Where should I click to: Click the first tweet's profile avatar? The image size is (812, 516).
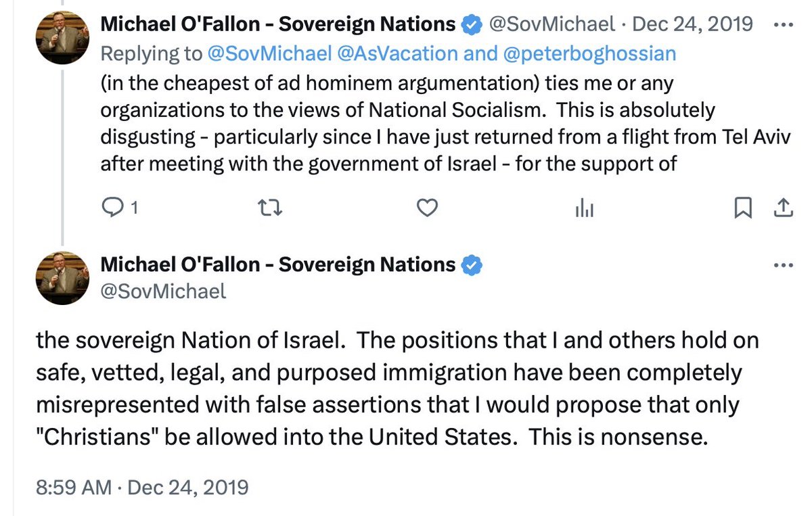(x=63, y=38)
